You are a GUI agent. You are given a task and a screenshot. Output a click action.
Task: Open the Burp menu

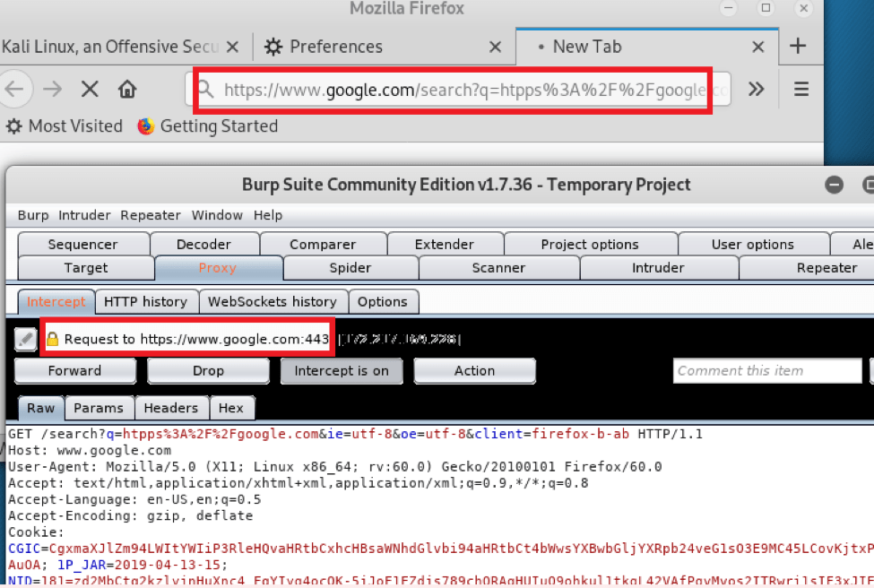tap(33, 215)
